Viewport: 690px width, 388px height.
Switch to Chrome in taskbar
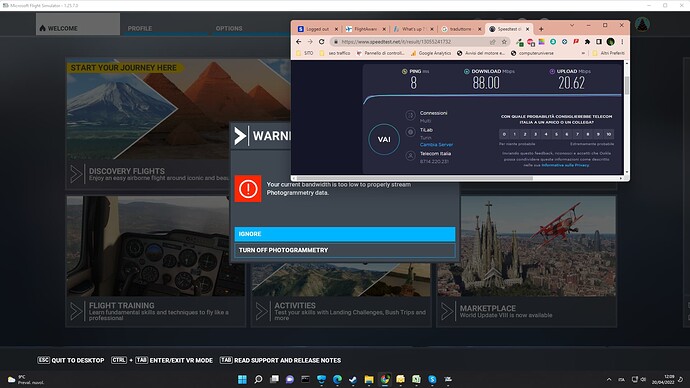pos(385,379)
